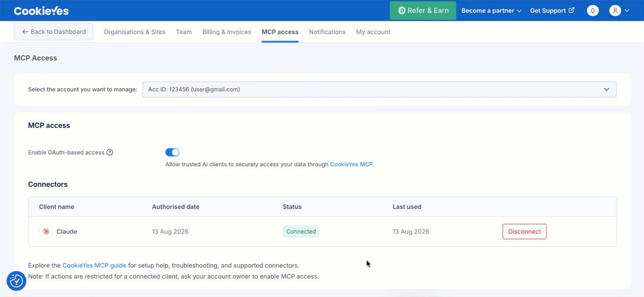The height and width of the screenshot is (297, 644).
Task: Disconnect the Claude connector
Action: tap(525, 232)
